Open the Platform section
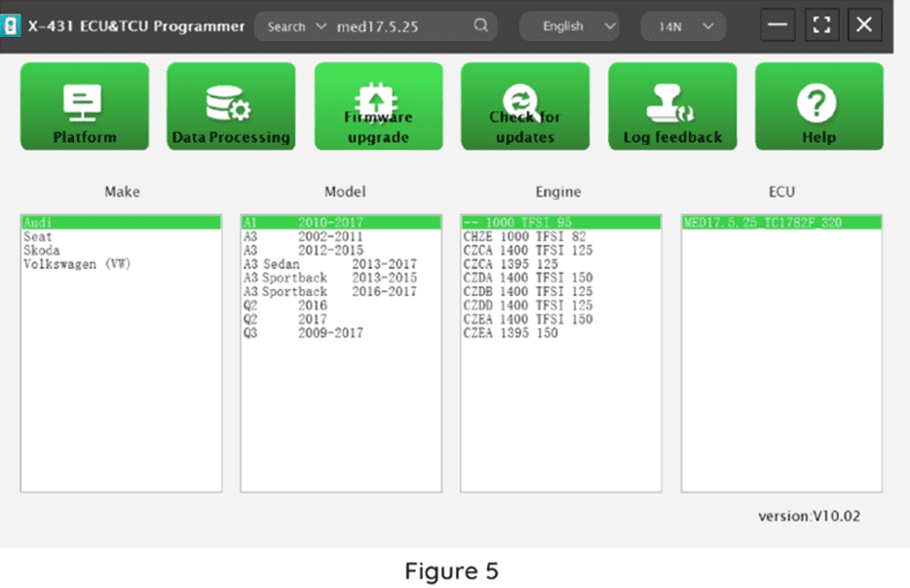Viewport: 910px width, 588px height. [85, 107]
